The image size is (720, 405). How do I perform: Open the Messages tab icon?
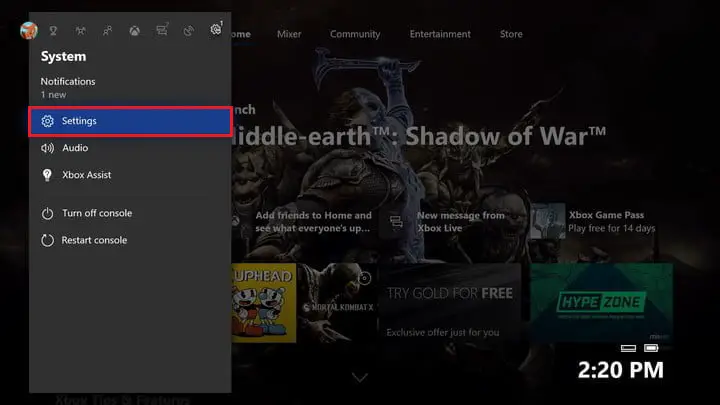pos(162,30)
